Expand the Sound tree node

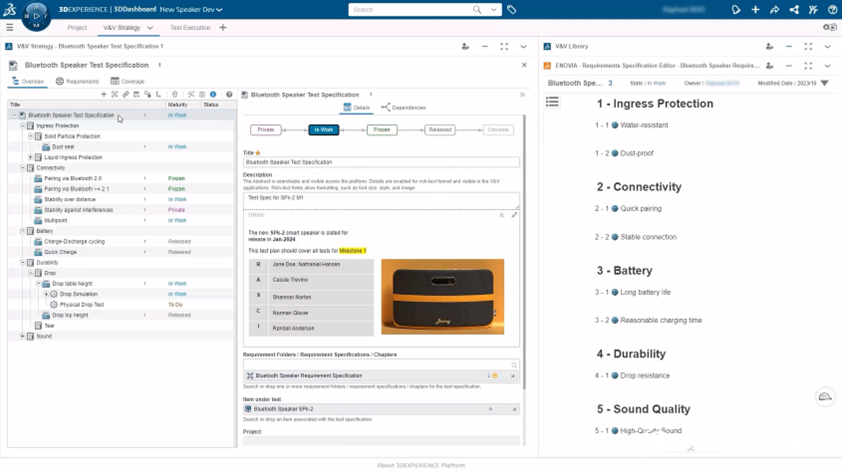pyautogui.click(x=23, y=336)
